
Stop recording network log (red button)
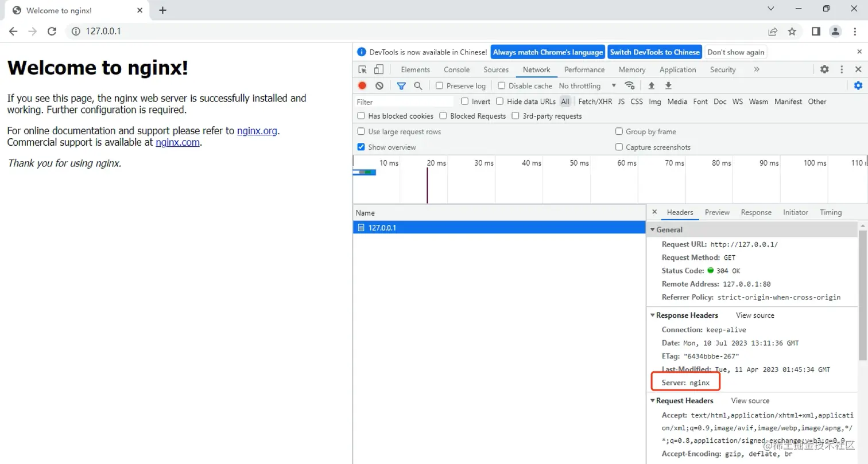[362, 85]
